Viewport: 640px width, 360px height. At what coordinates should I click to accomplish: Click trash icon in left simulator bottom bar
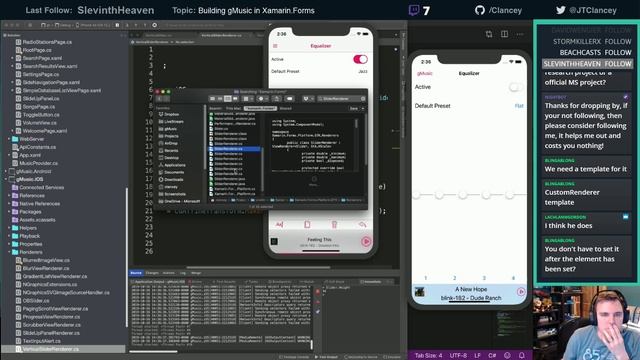pyautogui.click(x=334, y=224)
